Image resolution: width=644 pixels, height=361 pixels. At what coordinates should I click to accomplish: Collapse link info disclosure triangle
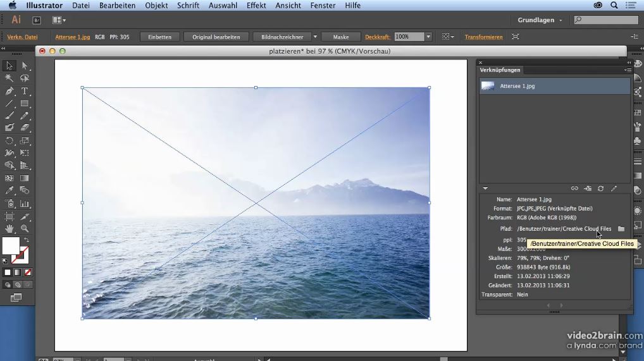pos(485,188)
